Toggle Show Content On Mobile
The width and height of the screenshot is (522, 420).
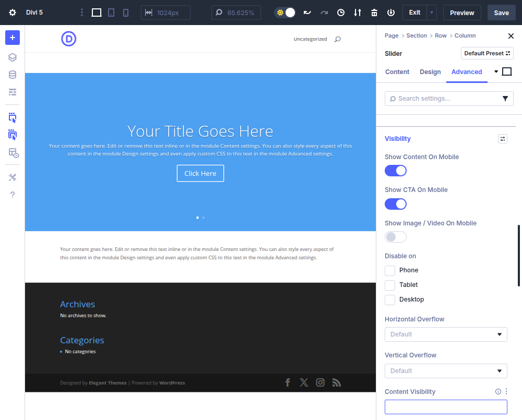pos(396,171)
